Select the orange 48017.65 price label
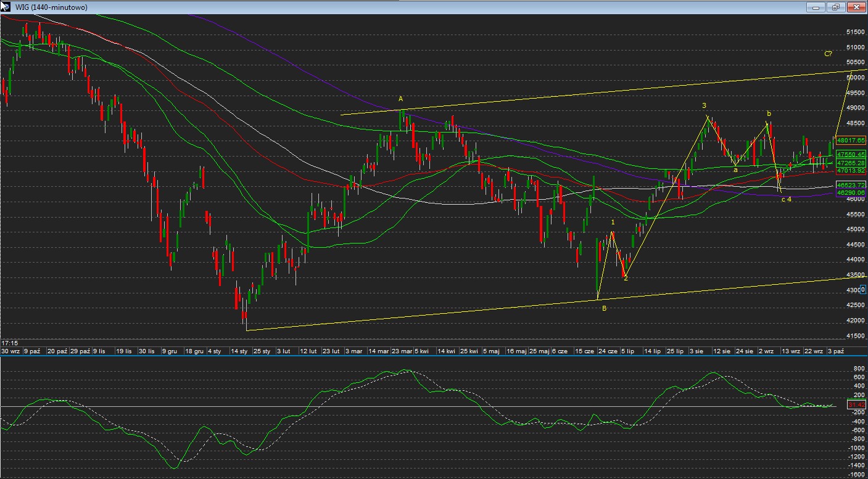This screenshot has width=868, height=479. pyautogui.click(x=851, y=141)
